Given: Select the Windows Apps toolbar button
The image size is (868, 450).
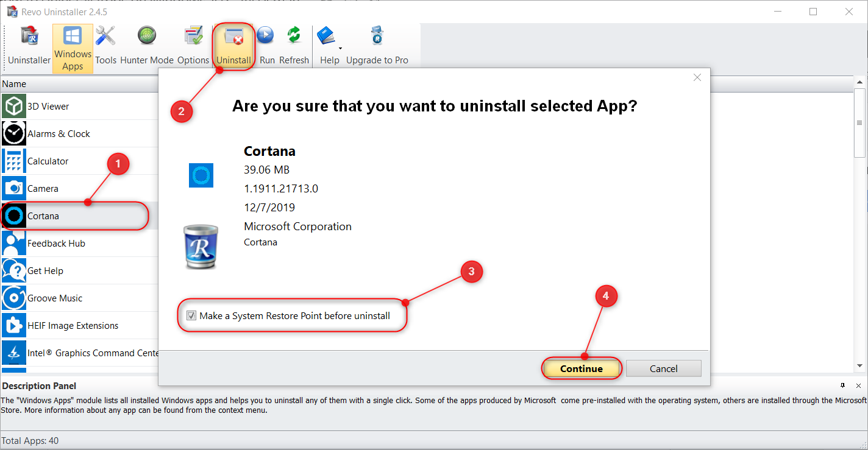Looking at the screenshot, I should click(x=73, y=49).
